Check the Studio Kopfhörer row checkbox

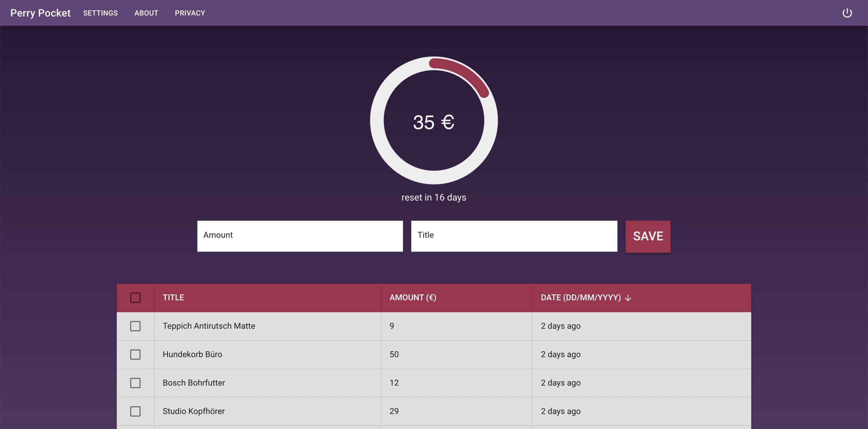tap(135, 411)
